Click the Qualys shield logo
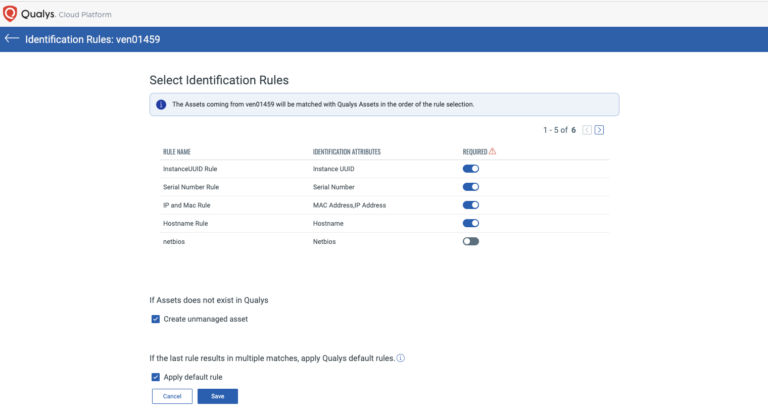768x414 pixels. click(11, 13)
